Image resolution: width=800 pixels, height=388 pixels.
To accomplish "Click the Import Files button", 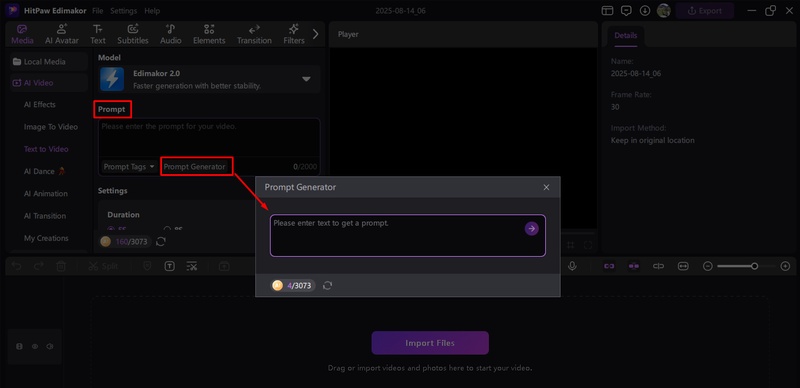I will pyautogui.click(x=430, y=343).
